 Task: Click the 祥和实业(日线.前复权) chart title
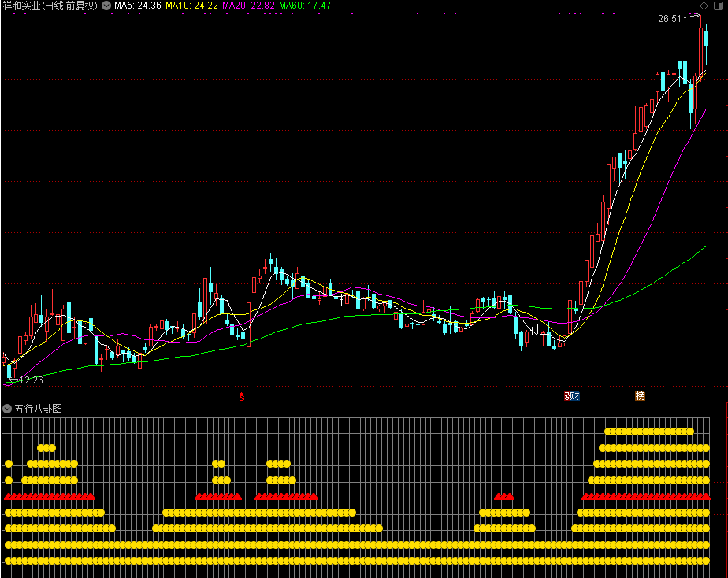[50, 6]
